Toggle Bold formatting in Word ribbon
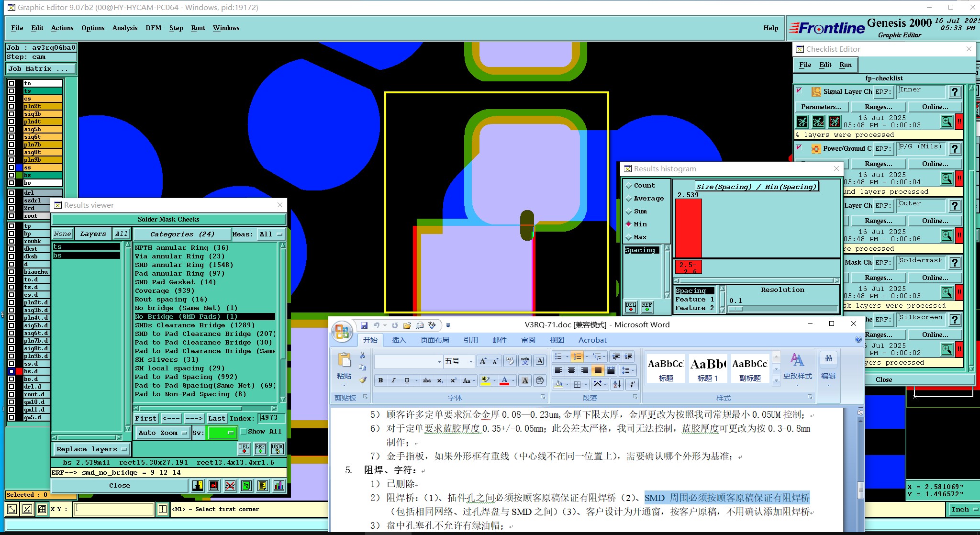 [380, 380]
